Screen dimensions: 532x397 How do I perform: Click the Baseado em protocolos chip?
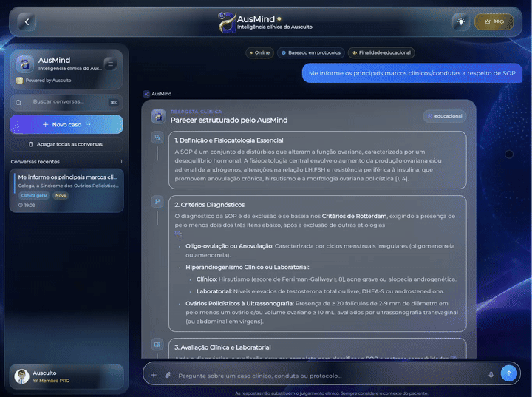click(x=311, y=53)
